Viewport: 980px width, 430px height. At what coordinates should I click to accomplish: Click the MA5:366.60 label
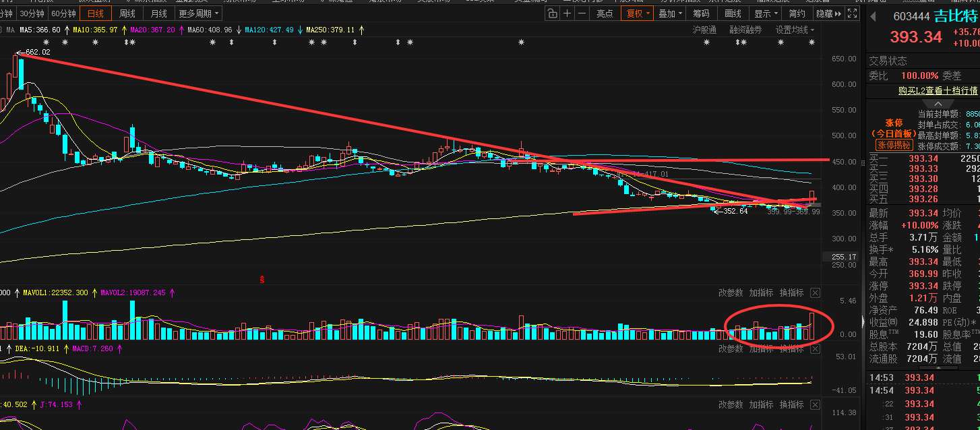pos(40,30)
